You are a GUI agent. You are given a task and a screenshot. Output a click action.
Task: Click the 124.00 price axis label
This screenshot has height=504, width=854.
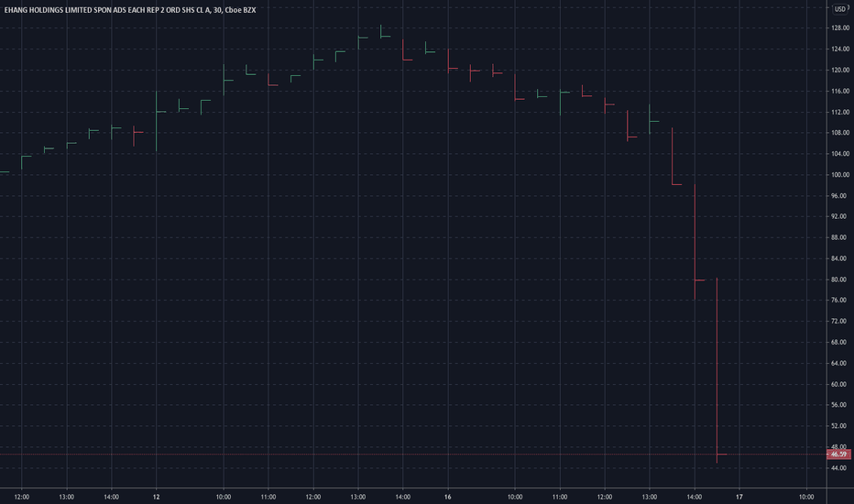point(840,49)
